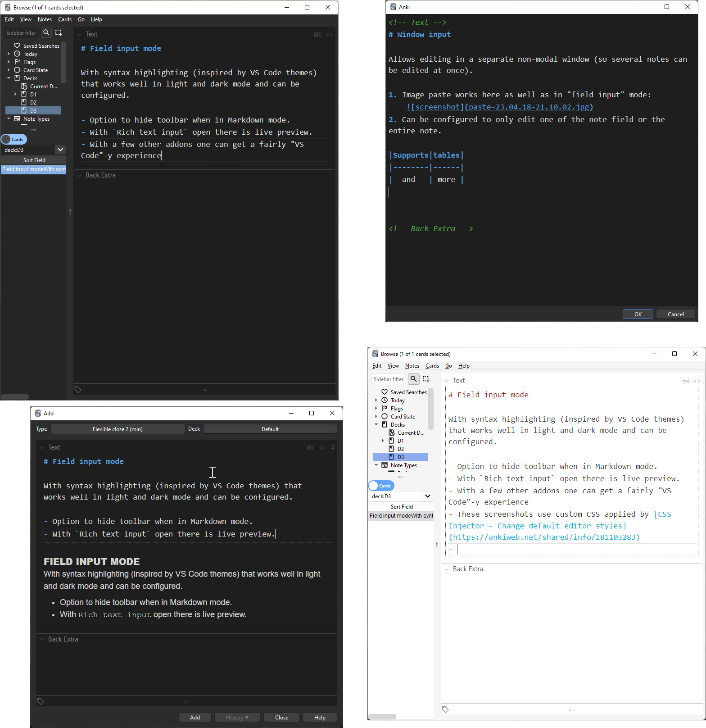Image resolution: width=706 pixels, height=728 pixels.
Task: Open Cards menu in dark Browse window
Action: [x=65, y=19]
